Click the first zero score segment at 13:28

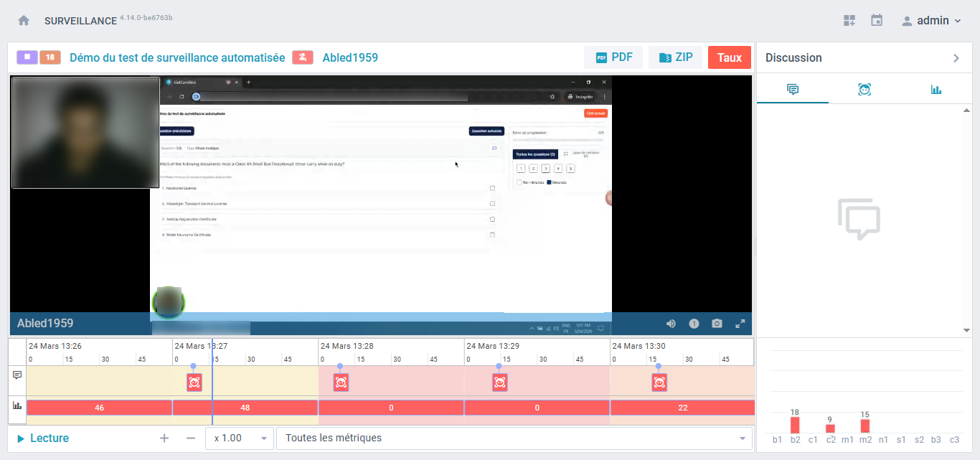pyautogui.click(x=391, y=408)
